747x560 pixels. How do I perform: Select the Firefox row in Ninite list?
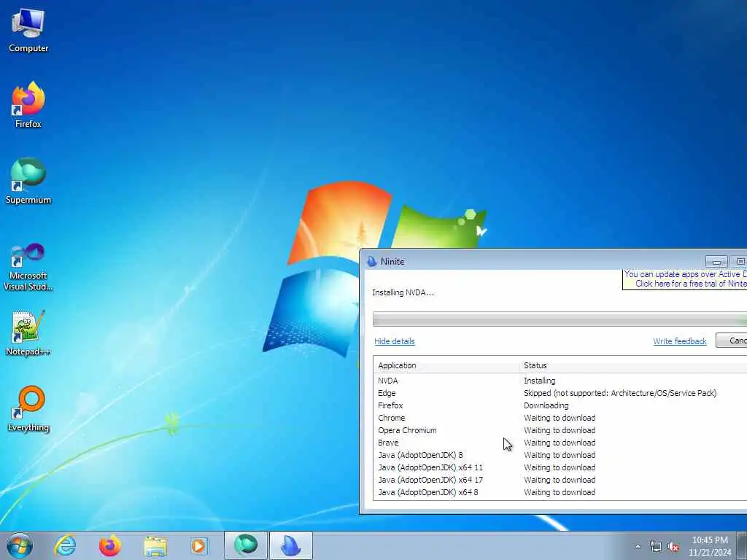point(560,405)
